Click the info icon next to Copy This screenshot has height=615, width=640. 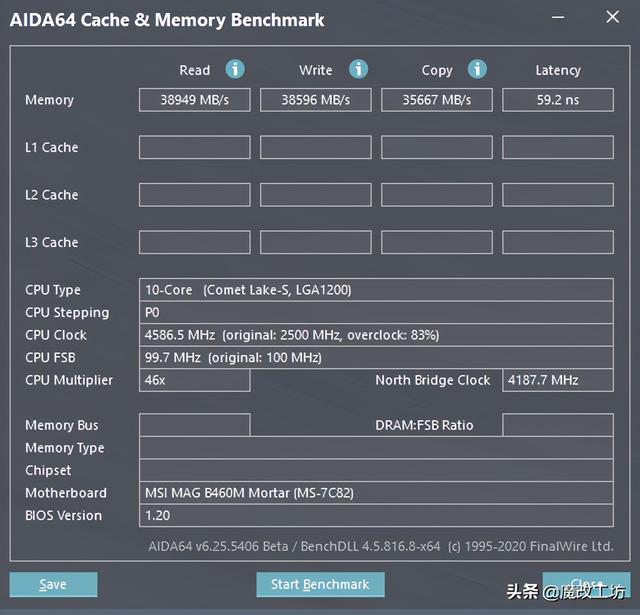point(478,69)
